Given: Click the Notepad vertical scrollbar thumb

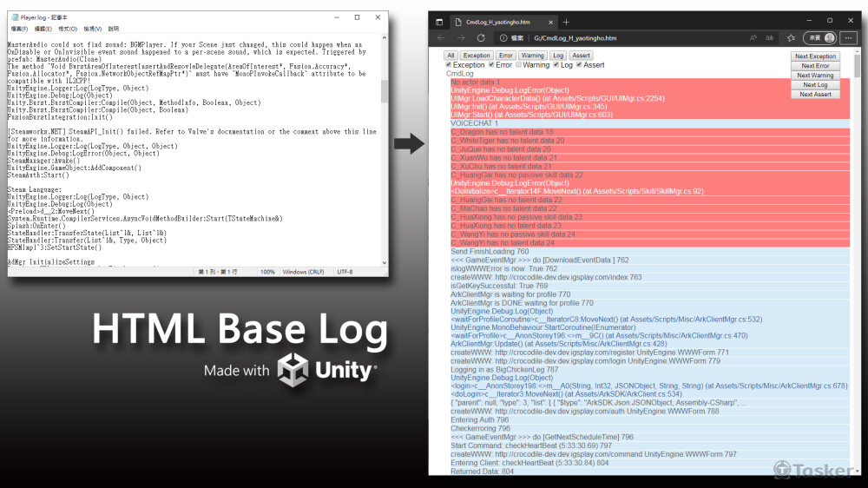Looking at the screenshot, I should pos(385,91).
